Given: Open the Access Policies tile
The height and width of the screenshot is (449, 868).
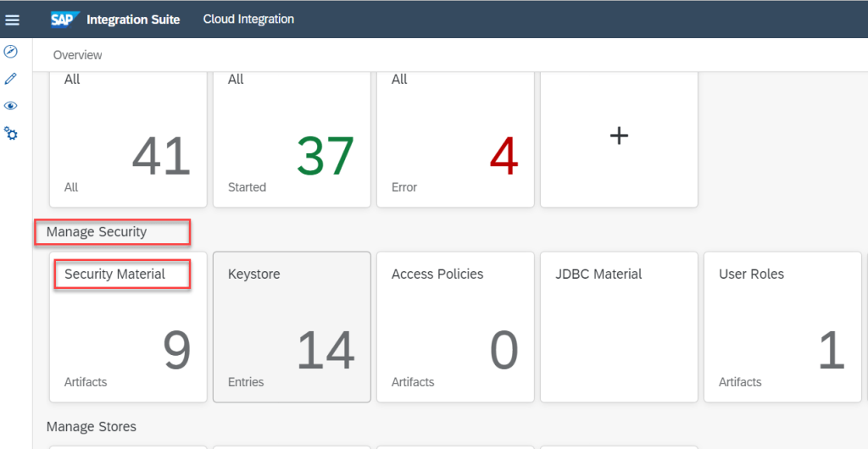Looking at the screenshot, I should 455,326.
